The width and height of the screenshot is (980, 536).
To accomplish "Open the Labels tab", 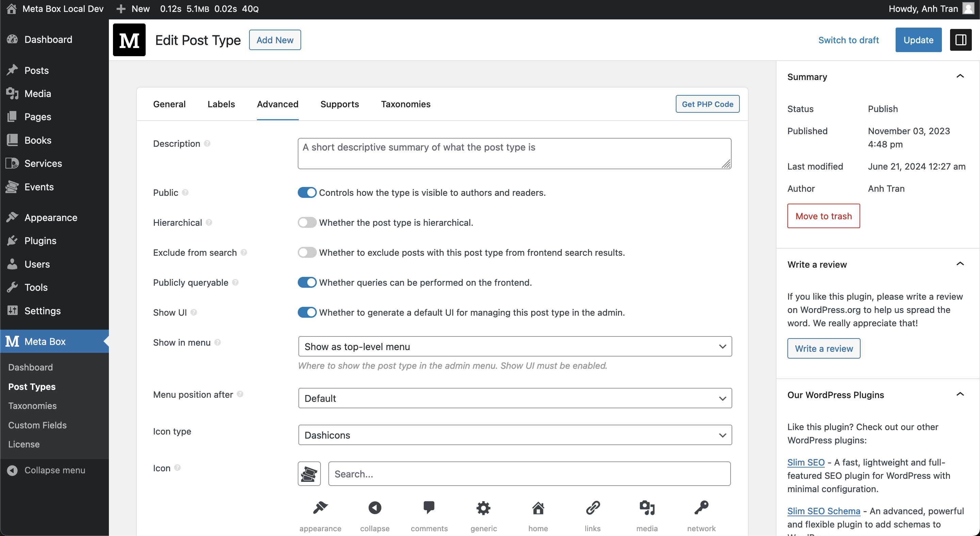I will (221, 104).
